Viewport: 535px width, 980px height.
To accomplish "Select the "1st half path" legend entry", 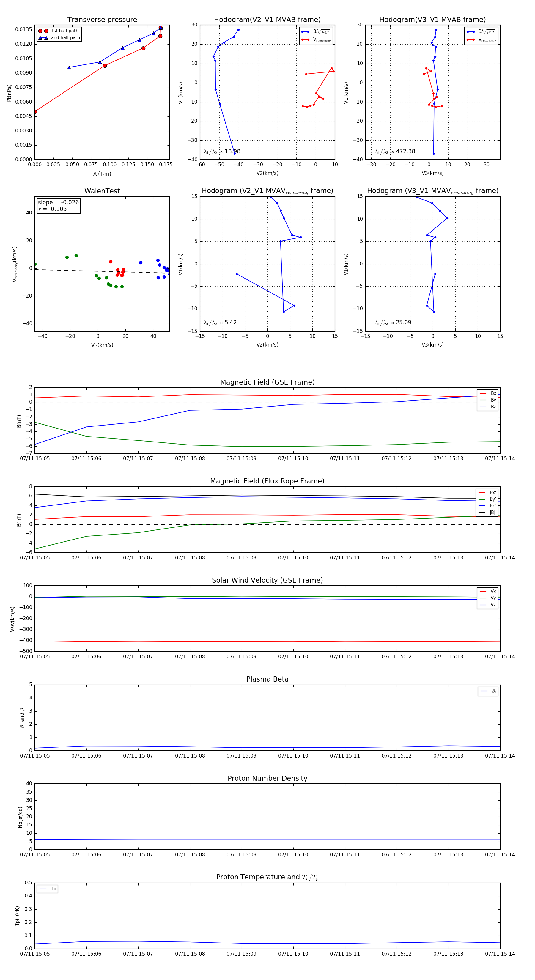I will click(x=59, y=31).
